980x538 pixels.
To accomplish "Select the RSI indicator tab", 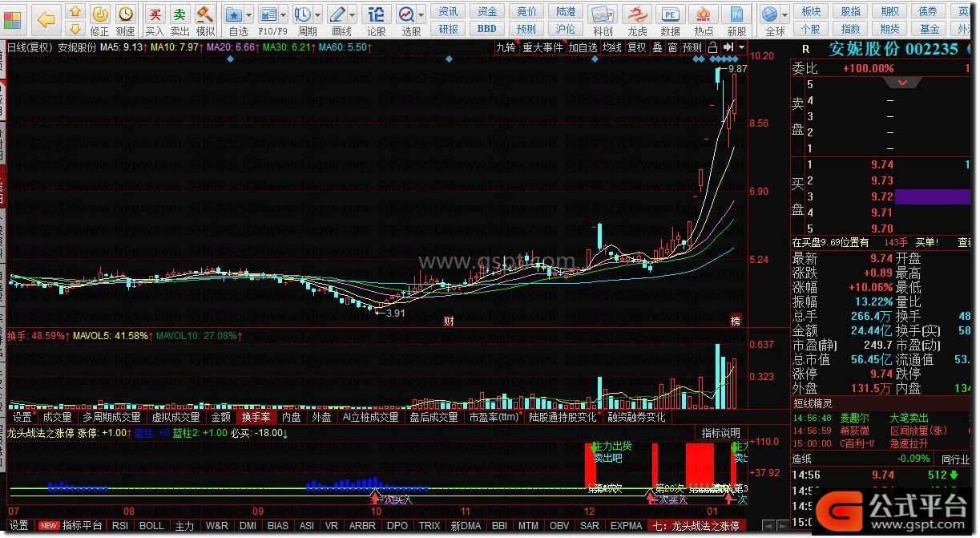I will coord(120,526).
